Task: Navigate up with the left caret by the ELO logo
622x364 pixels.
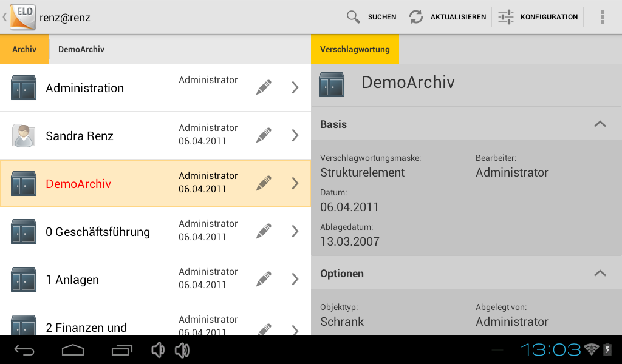Action: [x=4, y=17]
